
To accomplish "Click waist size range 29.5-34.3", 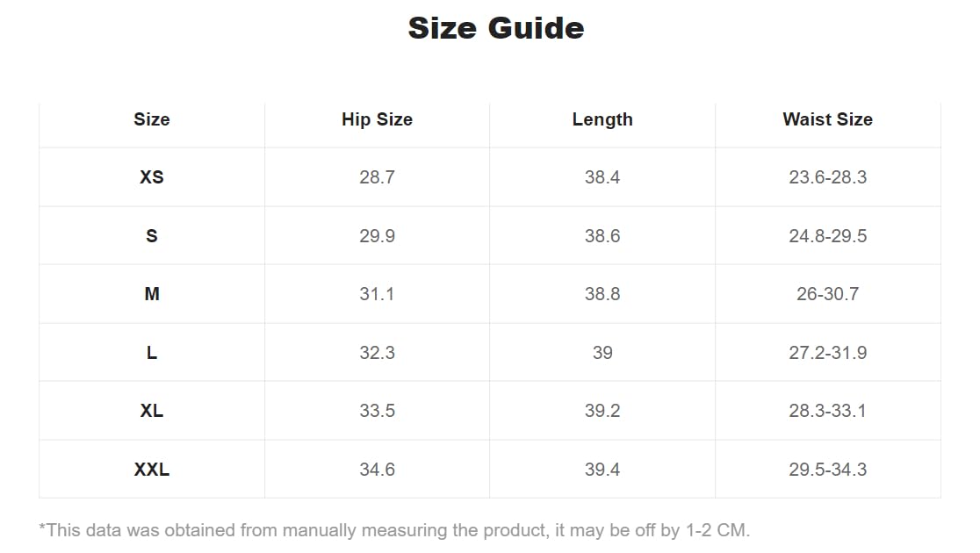I will point(827,470).
